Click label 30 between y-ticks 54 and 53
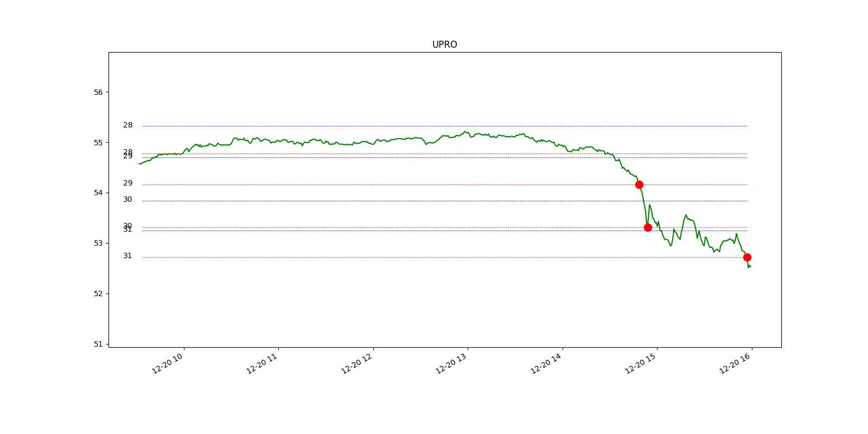This screenshot has width=868, height=434. [x=127, y=200]
